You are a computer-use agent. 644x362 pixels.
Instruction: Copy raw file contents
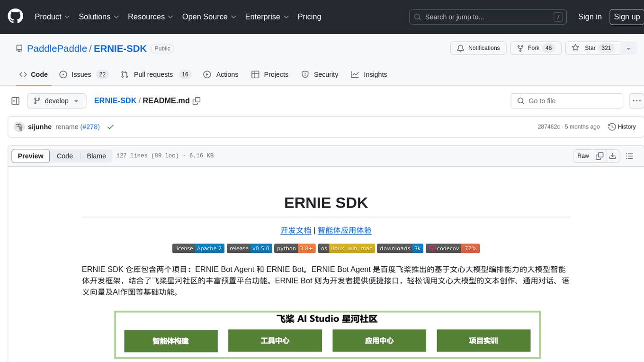599,156
